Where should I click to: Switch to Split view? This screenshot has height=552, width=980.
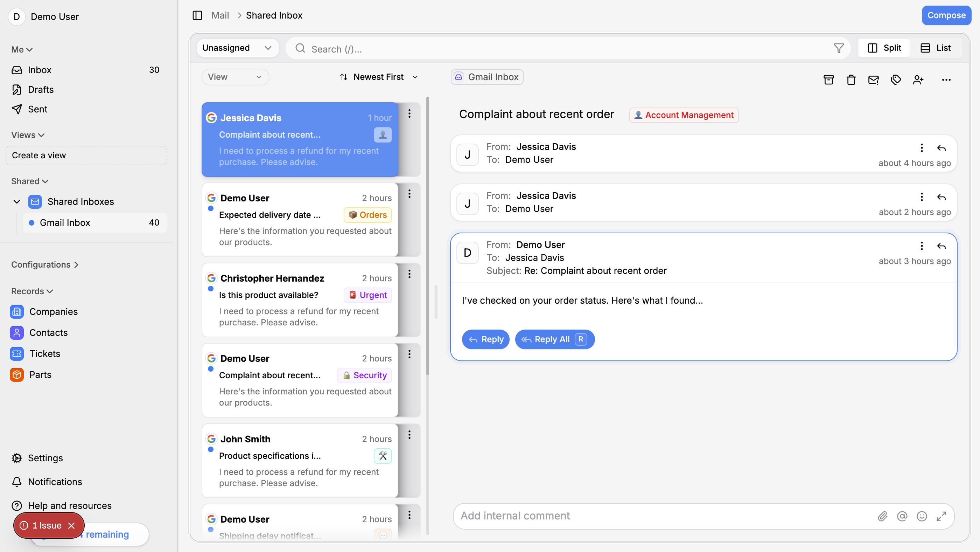coord(884,48)
